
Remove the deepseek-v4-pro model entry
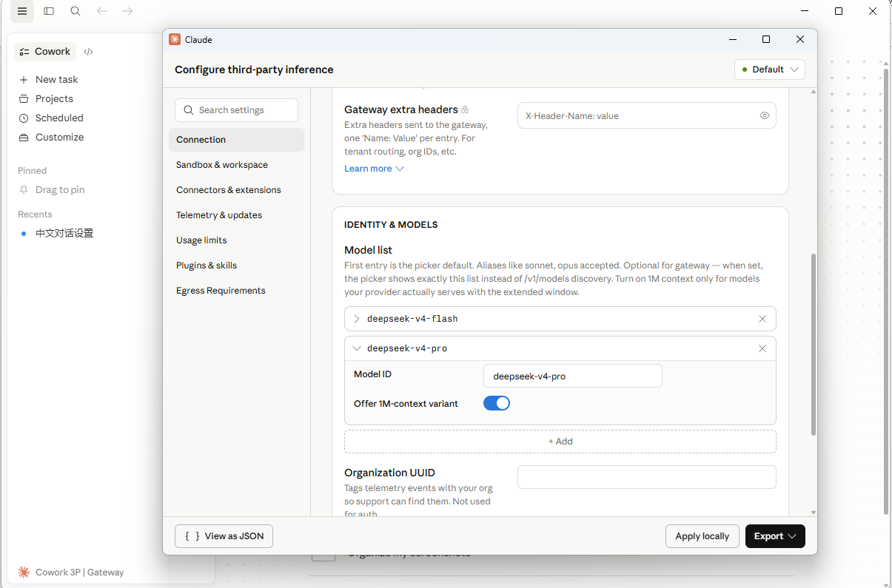pyautogui.click(x=762, y=348)
